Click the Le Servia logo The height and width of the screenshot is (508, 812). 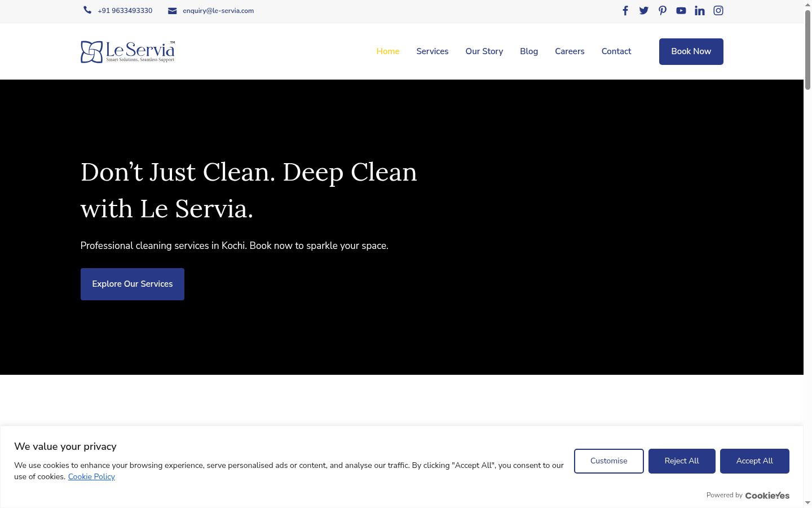[x=127, y=51]
